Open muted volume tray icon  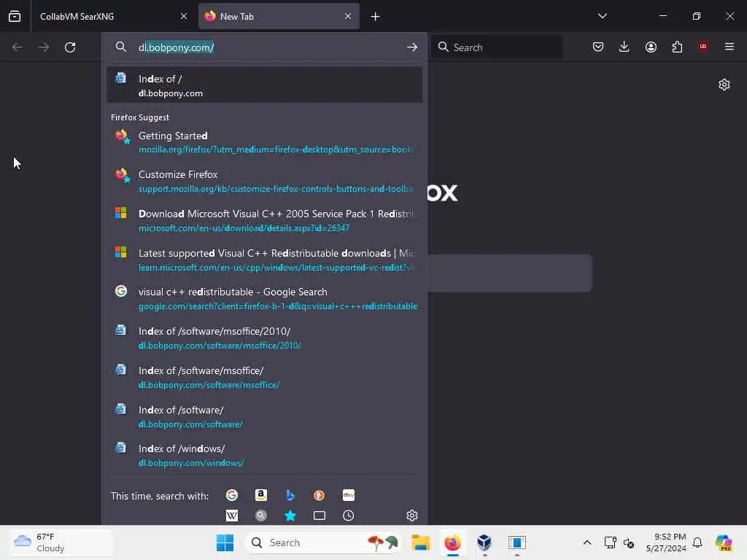click(629, 542)
